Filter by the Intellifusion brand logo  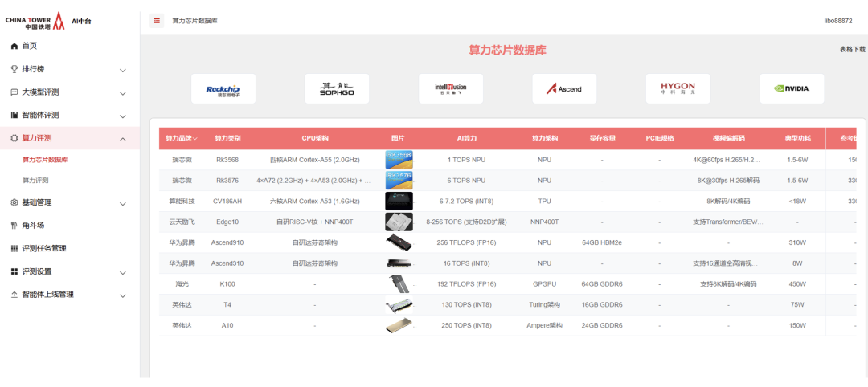[451, 88]
